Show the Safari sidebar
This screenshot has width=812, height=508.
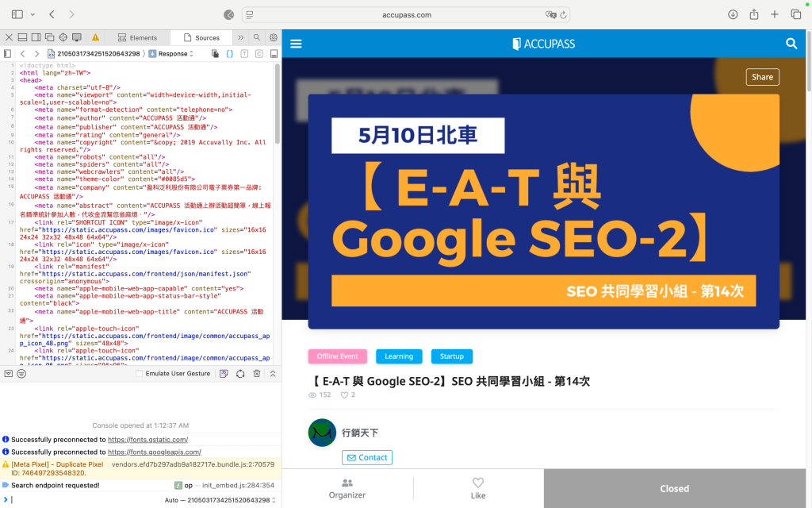[x=17, y=14]
